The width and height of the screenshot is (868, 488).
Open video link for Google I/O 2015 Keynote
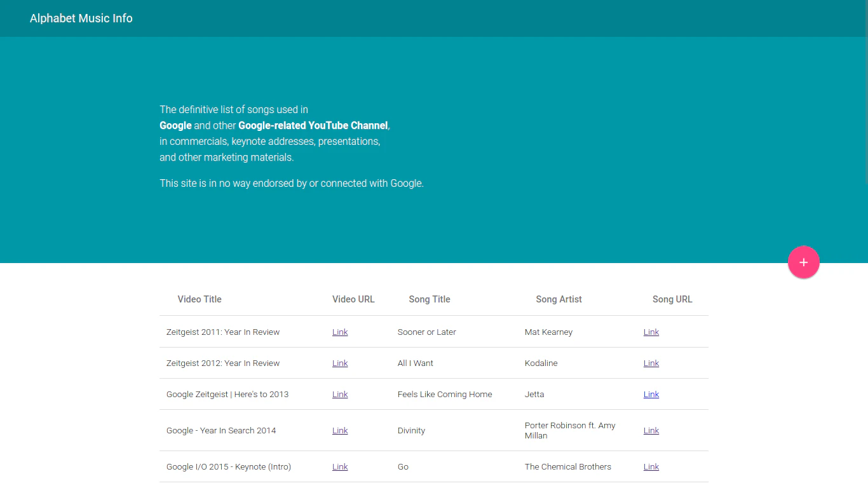click(x=340, y=466)
